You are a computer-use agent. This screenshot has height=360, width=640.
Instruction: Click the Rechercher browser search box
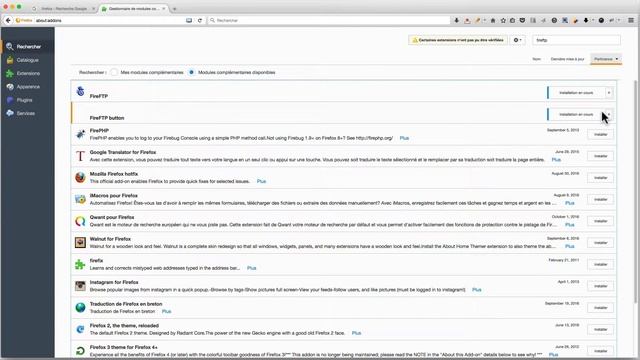pos(329,20)
